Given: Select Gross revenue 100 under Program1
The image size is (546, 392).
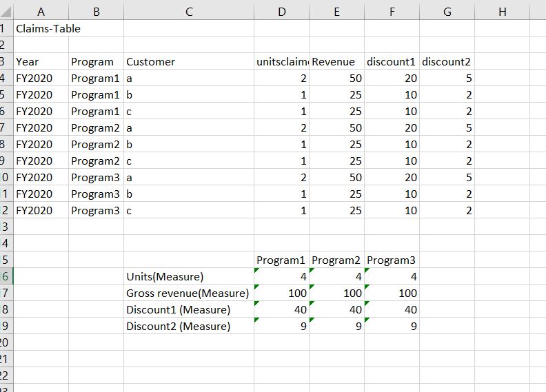Looking at the screenshot, I should coord(282,293).
